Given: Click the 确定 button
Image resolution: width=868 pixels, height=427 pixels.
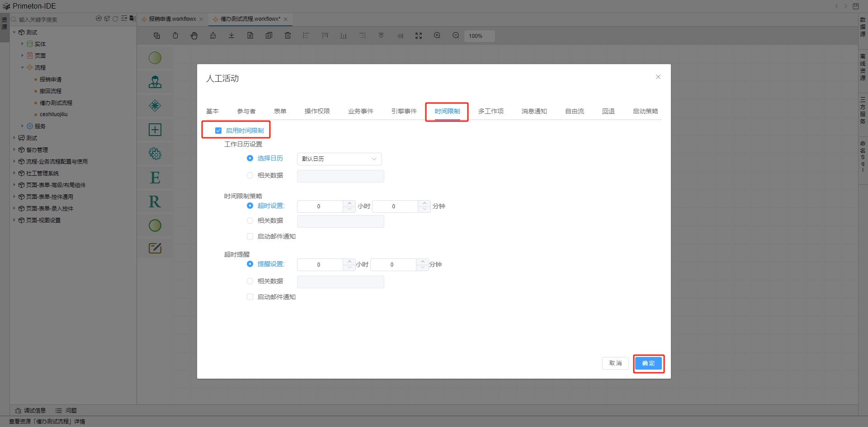Looking at the screenshot, I should click(x=648, y=363).
